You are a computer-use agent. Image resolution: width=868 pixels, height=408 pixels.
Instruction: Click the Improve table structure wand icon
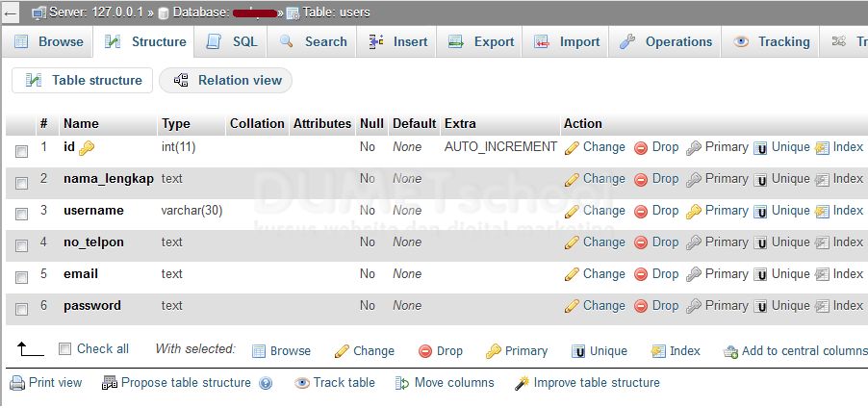(522, 383)
